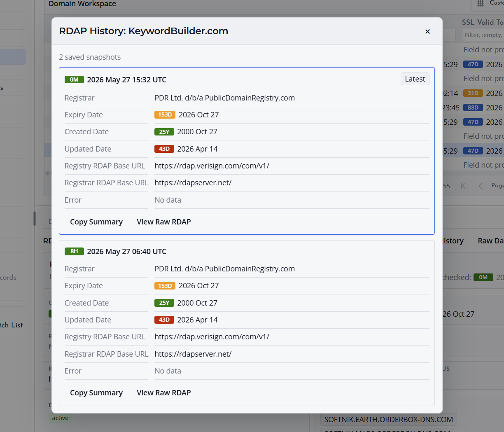Click SSL Valid To filter input
Screen dimensions: 504x432
point(483,35)
